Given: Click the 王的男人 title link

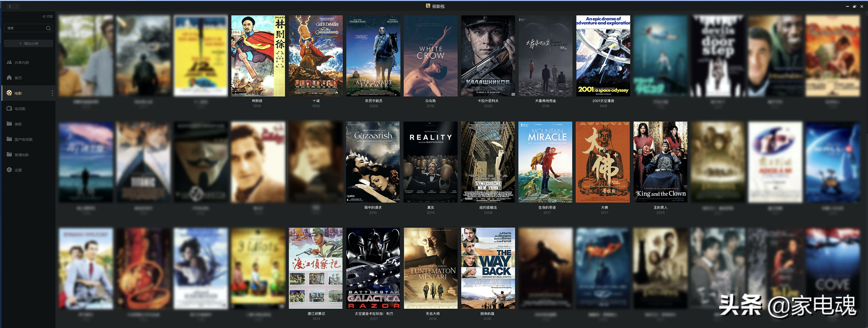Looking at the screenshot, I should click(x=660, y=207).
